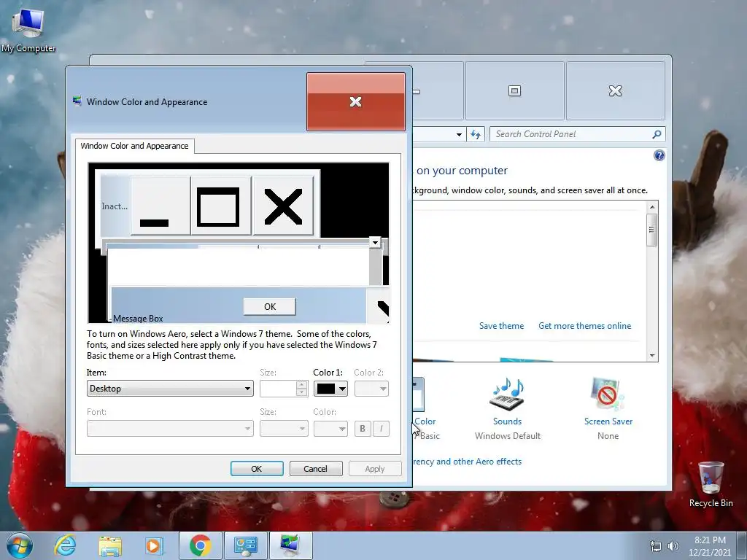
Task: Click Windows Default text under Sounds
Action: (508, 436)
